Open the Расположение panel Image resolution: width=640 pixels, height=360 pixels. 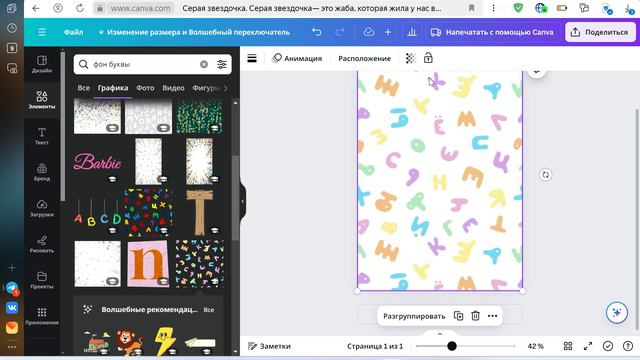tap(364, 58)
